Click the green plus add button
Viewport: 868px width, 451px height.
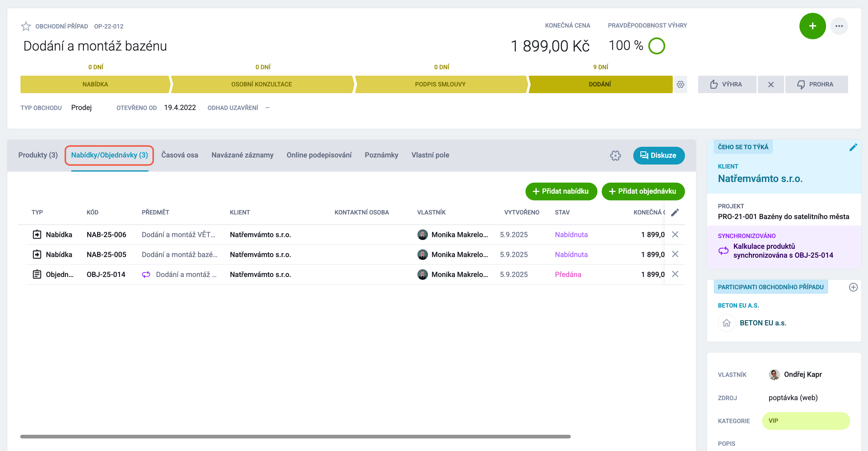pyautogui.click(x=812, y=26)
